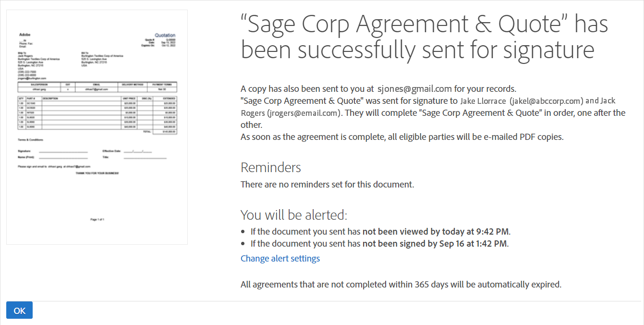Click the "You will be alerted" heading
Image resolution: width=644 pixels, height=325 pixels.
pos(293,214)
